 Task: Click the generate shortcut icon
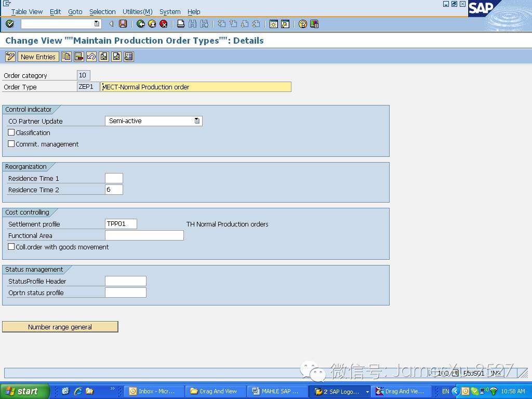pos(285,24)
